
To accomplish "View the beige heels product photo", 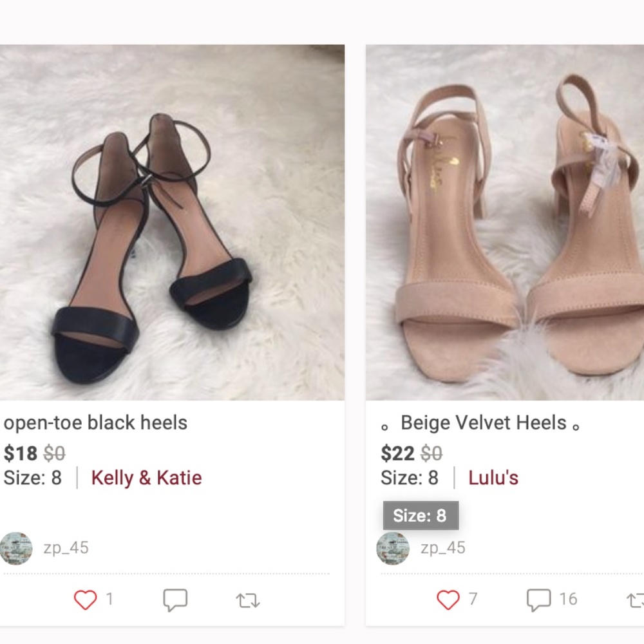I will pos(505,222).
